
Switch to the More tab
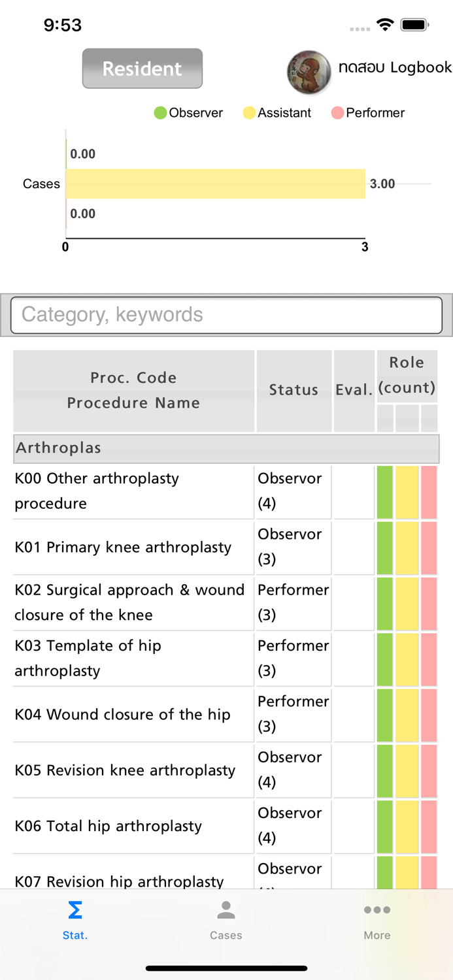click(377, 921)
